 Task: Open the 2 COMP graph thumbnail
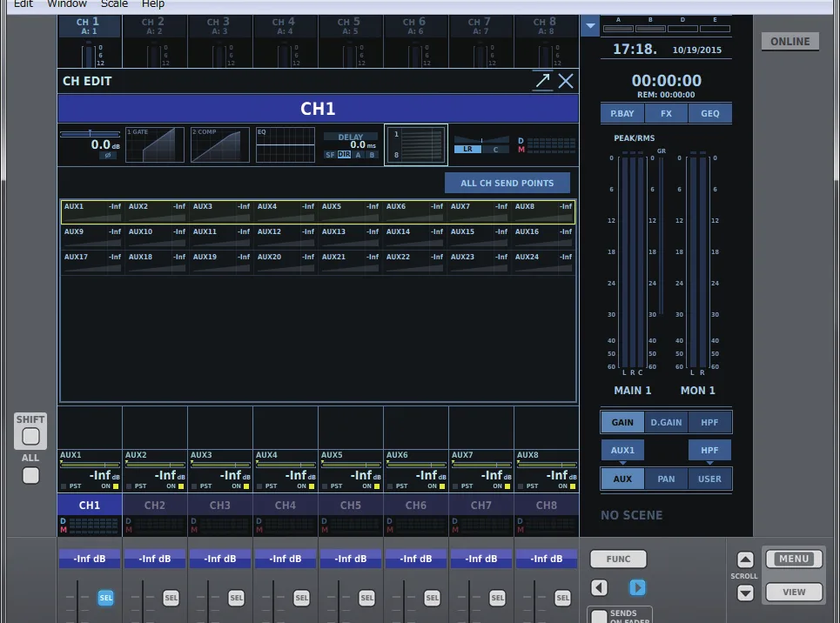tap(220, 144)
